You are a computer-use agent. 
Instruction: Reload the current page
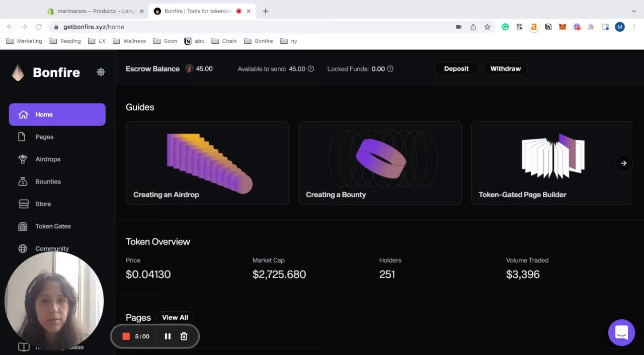pos(38,27)
